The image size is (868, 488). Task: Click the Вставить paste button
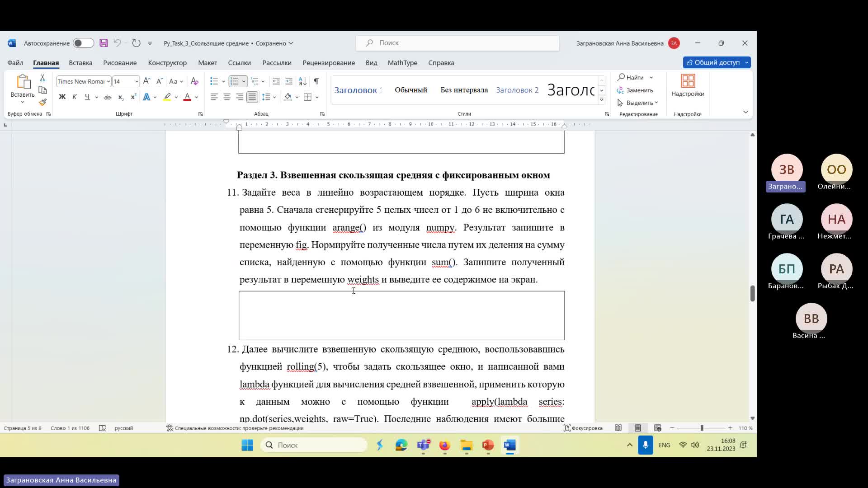[x=23, y=89]
